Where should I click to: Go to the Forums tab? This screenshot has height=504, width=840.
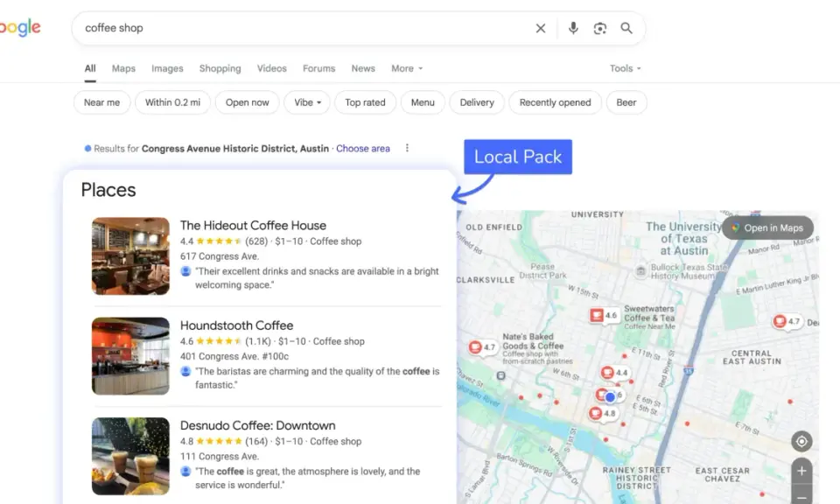pyautogui.click(x=318, y=68)
